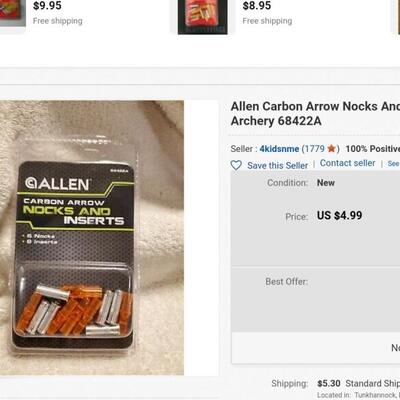400x400 pixels.
Task: Click the US $4.99 price text
Action: coord(339,215)
